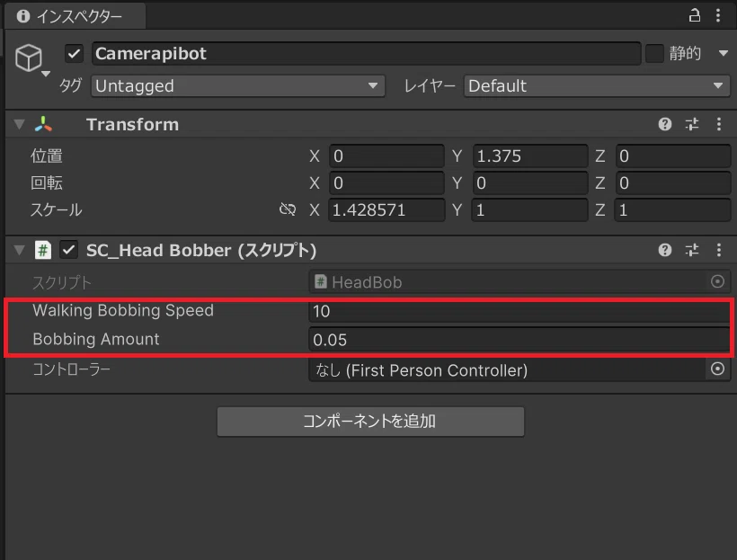Image resolution: width=737 pixels, height=560 pixels.
Task: Click the scale Z field
Action: click(x=673, y=210)
